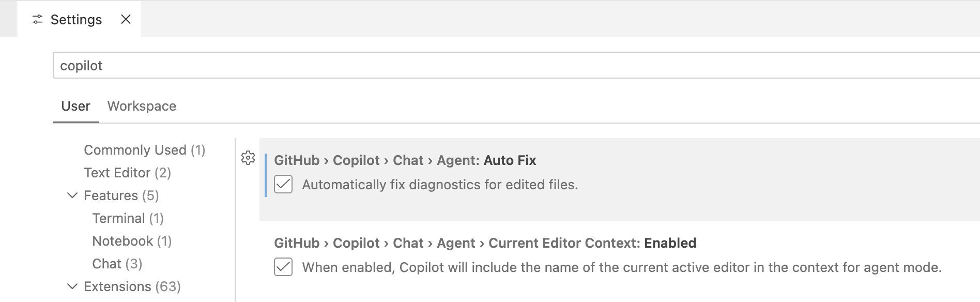This screenshot has height=302, width=980.
Task: Open the Chat settings category
Action: pyautogui.click(x=117, y=263)
